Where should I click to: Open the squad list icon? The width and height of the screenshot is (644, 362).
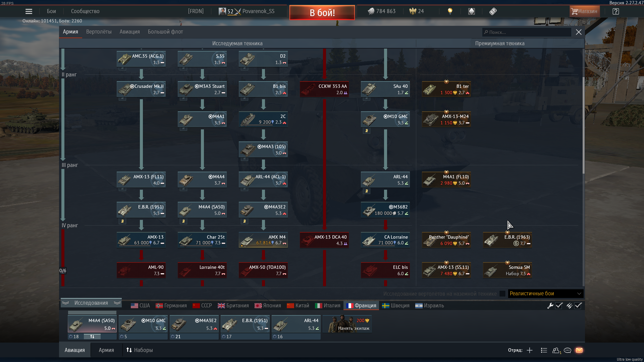[x=544, y=350]
